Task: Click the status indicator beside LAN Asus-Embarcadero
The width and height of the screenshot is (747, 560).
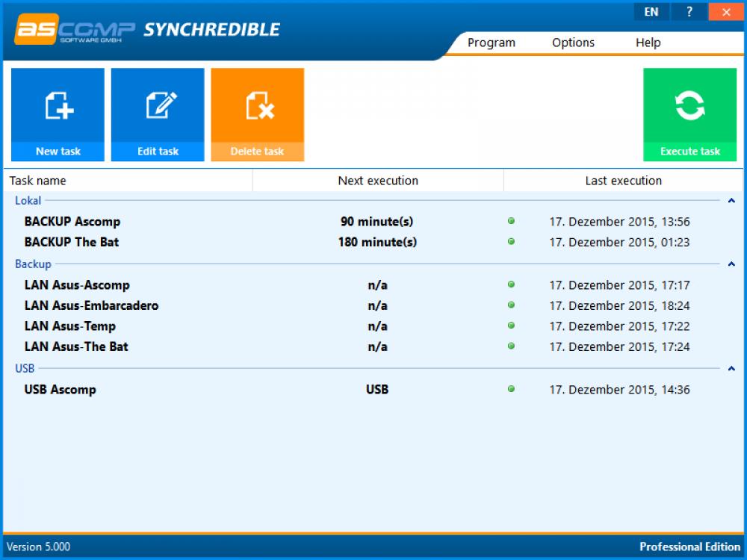Action: pos(512,305)
